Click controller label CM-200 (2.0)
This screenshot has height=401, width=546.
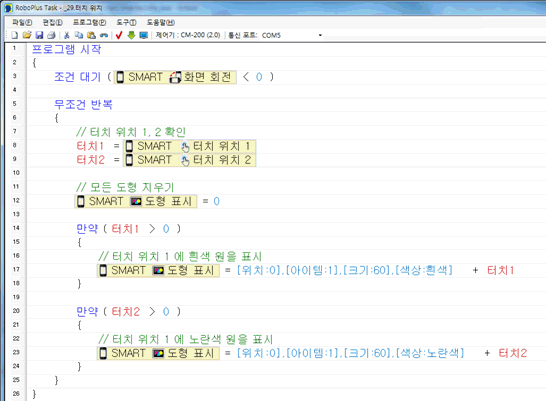(188, 35)
